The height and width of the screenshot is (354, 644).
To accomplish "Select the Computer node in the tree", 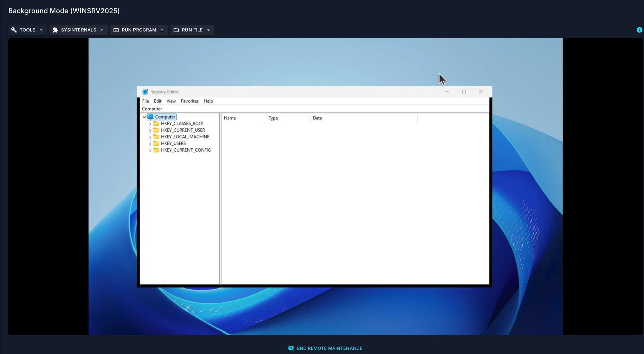I will (x=165, y=117).
